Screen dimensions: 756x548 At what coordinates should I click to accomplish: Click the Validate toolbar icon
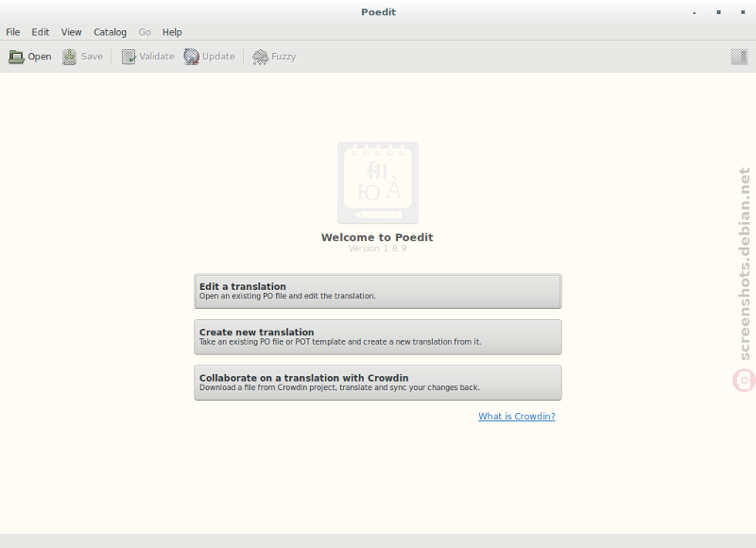click(x=129, y=57)
